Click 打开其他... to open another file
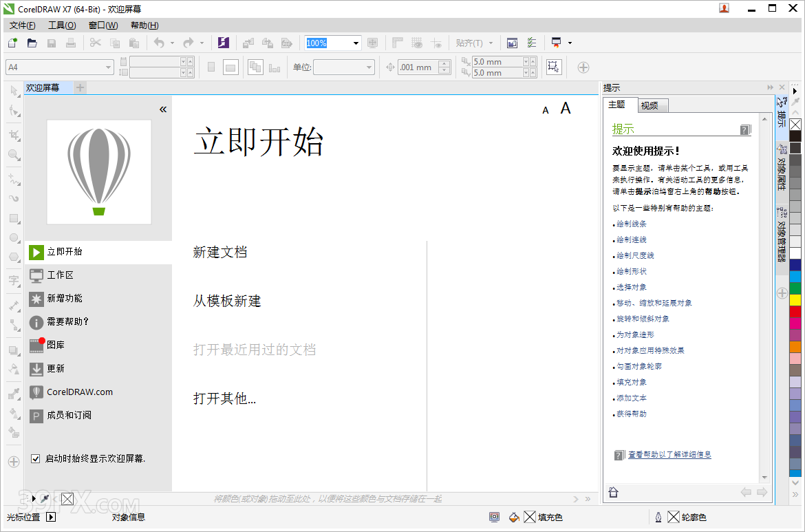 224,398
